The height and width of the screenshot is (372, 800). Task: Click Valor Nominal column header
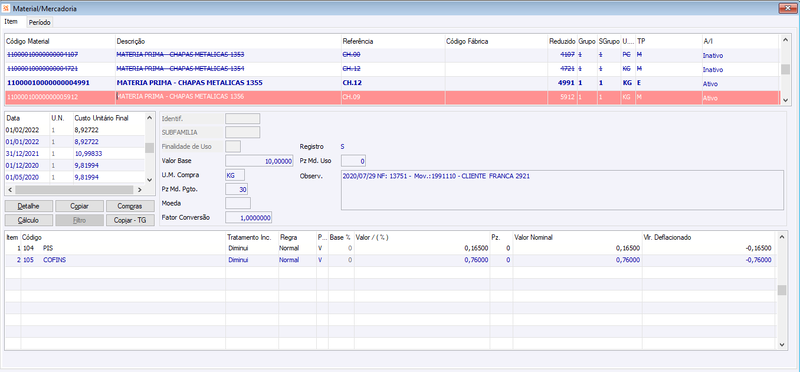pyautogui.click(x=578, y=237)
